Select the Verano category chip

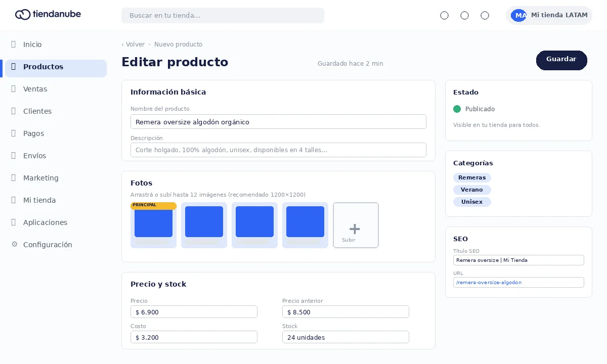tap(472, 190)
